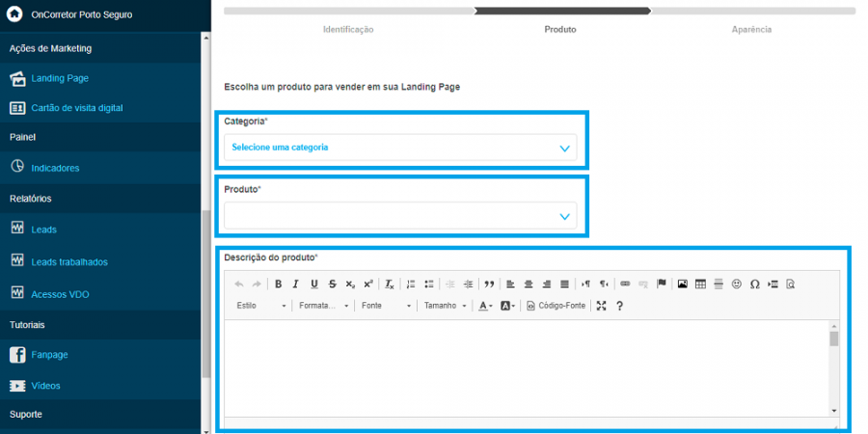Align text right

tap(547, 284)
